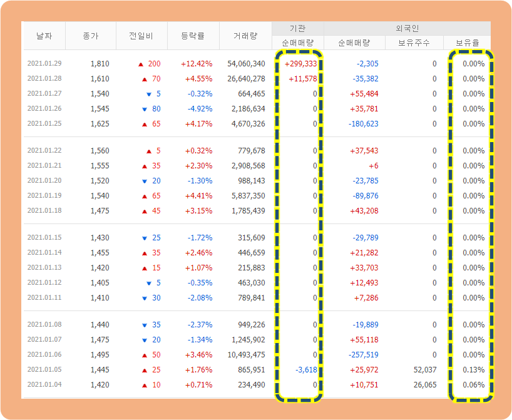Click the volume value 10,493,475
This screenshot has width=512, height=420.
(x=246, y=355)
